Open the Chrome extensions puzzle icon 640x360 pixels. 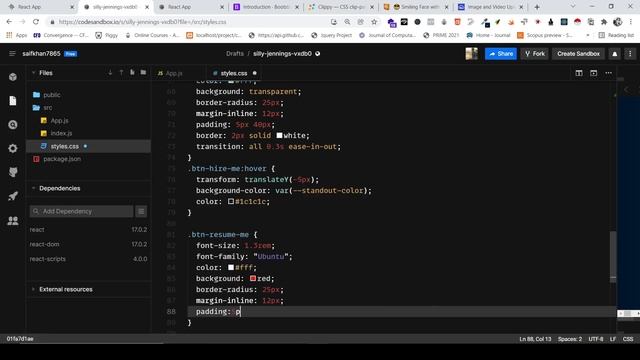604,22
